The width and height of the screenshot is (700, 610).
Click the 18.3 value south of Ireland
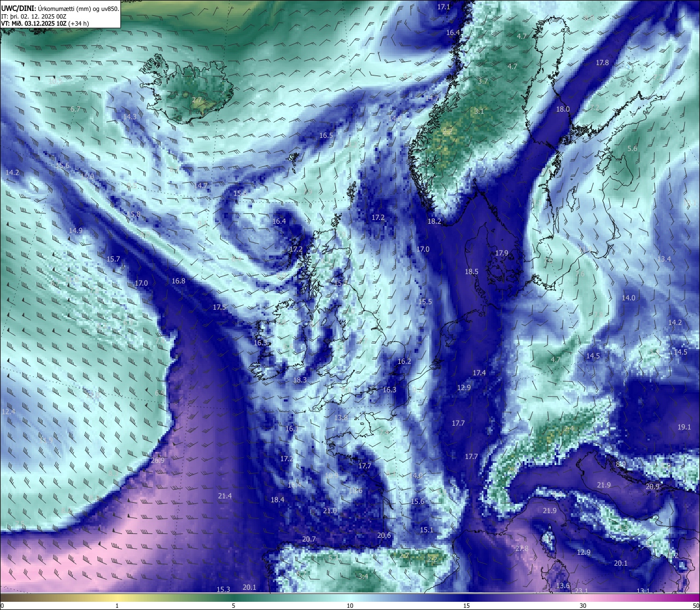tap(300, 380)
